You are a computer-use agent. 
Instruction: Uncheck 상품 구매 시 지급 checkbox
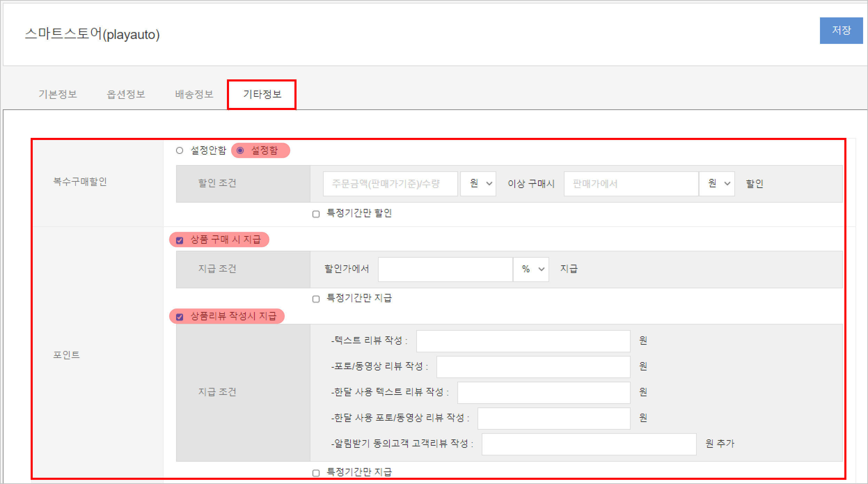pyautogui.click(x=180, y=240)
